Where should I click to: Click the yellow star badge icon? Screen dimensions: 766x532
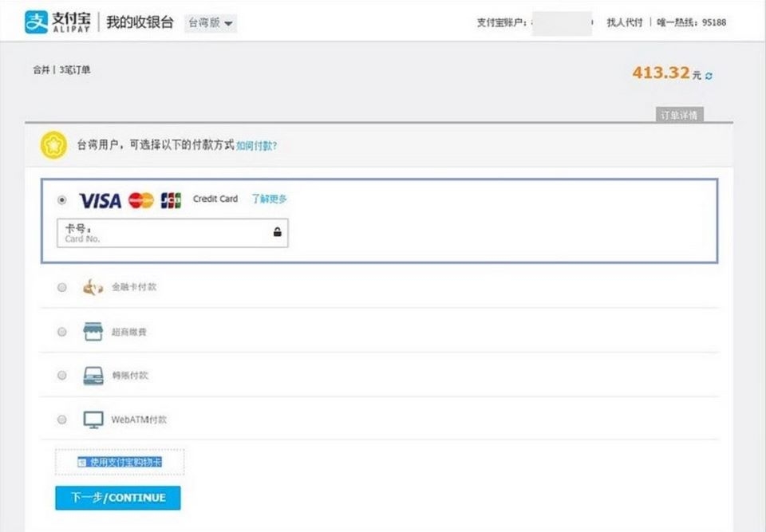click(x=53, y=145)
